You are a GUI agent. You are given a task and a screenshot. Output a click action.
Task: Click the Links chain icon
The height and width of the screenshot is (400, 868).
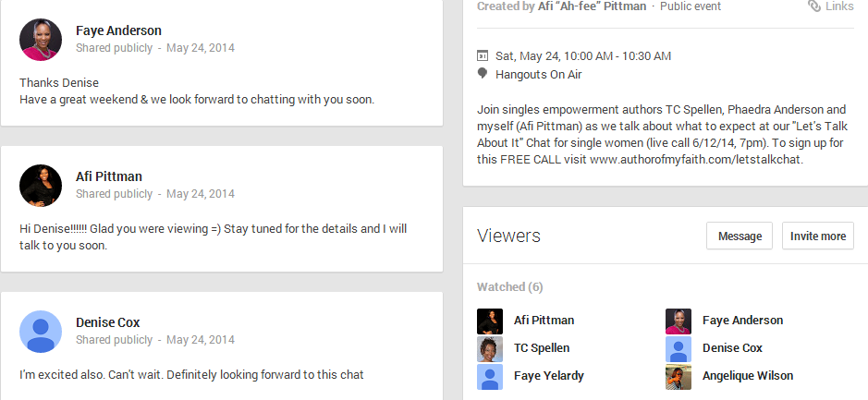point(814,6)
